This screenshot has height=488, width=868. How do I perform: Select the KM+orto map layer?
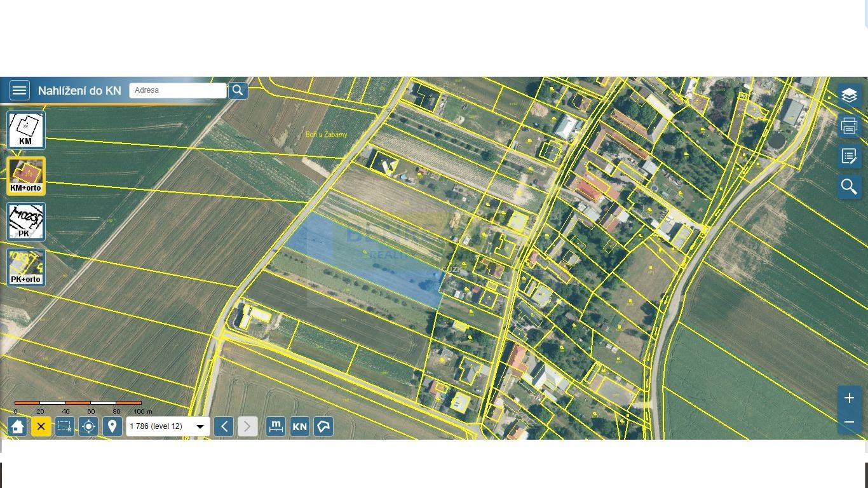tap(25, 176)
